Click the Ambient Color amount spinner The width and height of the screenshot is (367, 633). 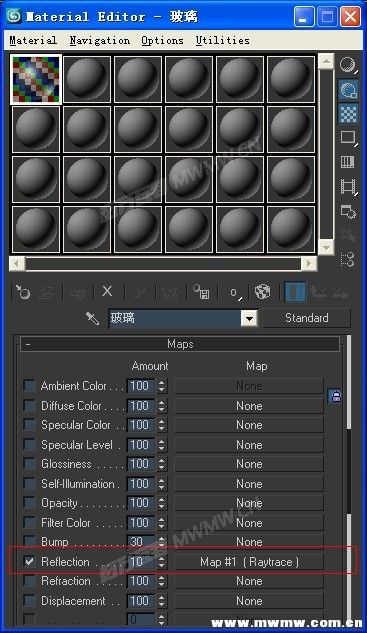[161, 386]
